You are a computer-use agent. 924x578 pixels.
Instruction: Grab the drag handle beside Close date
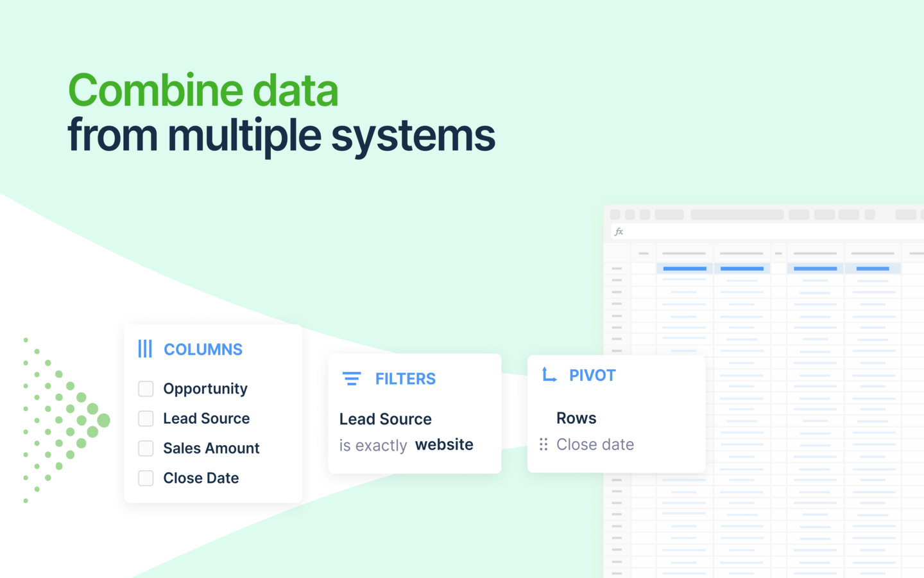[543, 444]
